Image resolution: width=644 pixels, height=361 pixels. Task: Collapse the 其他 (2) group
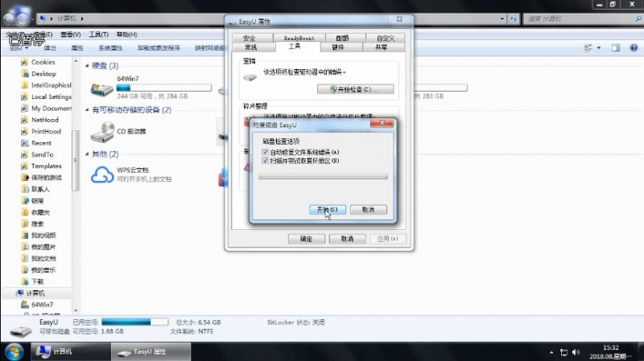[87, 154]
